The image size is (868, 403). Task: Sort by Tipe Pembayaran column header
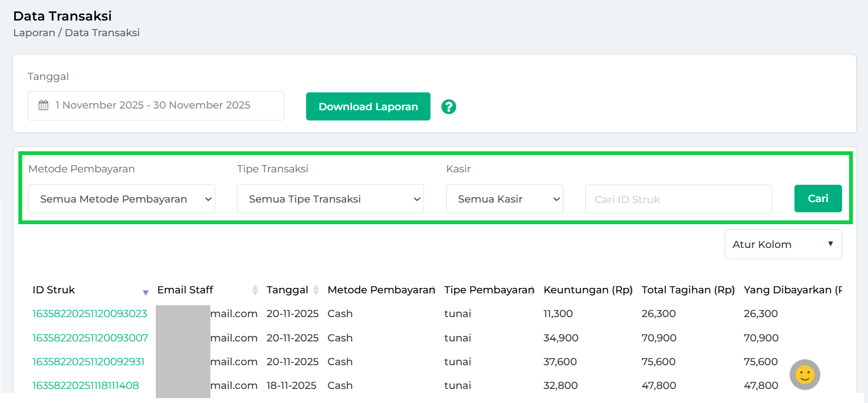pos(489,290)
